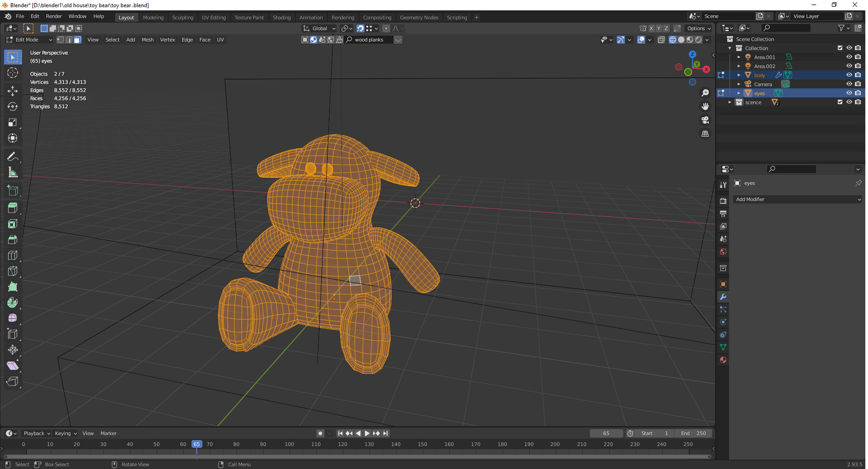Open the Mesh menu
Viewport: 868px width, 469px height.
pyautogui.click(x=147, y=40)
